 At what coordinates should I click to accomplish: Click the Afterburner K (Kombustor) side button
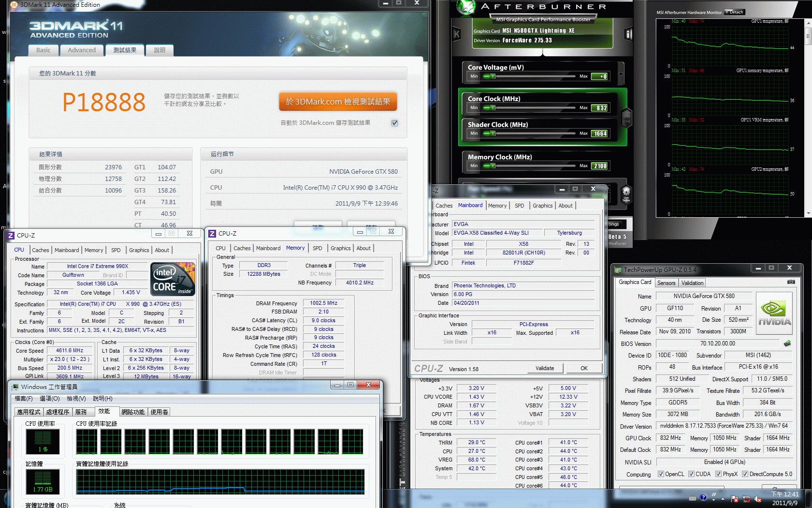[456, 34]
